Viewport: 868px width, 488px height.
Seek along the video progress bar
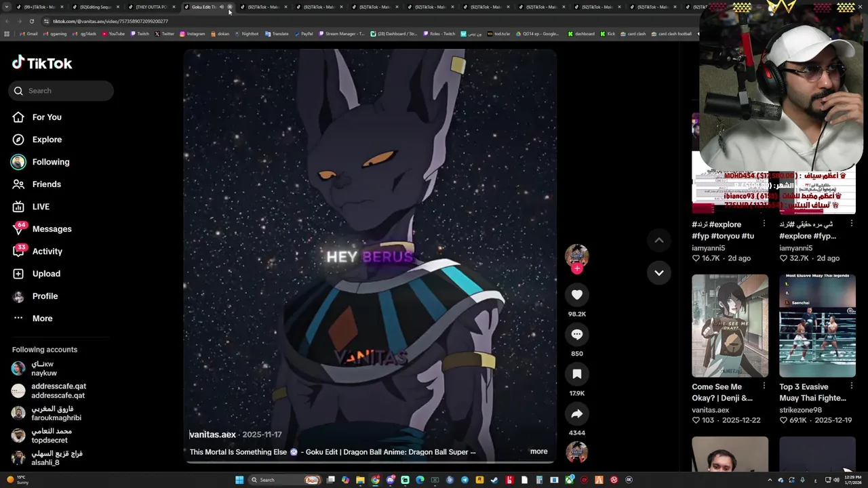(370, 462)
